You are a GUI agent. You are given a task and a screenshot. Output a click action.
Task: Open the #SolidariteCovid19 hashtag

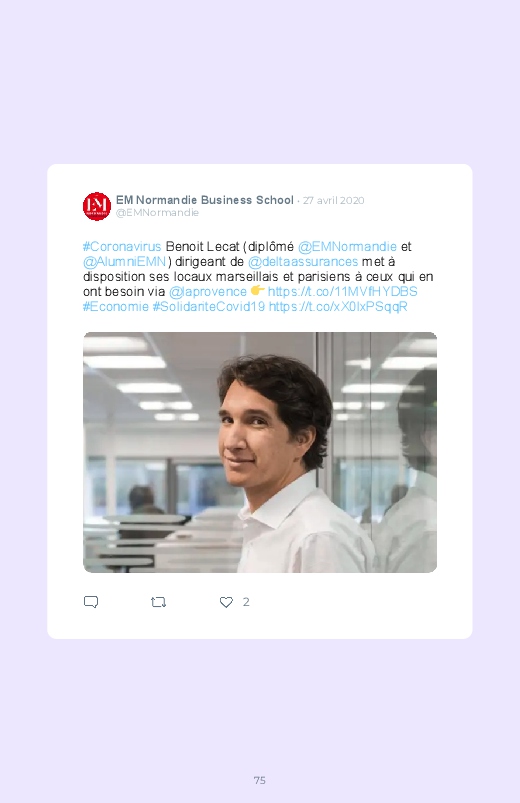click(x=209, y=307)
